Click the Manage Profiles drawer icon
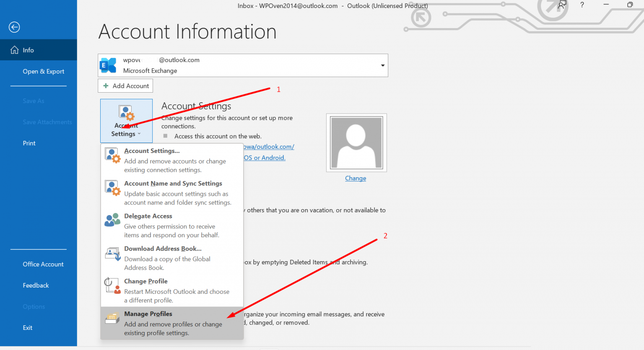 tap(112, 318)
